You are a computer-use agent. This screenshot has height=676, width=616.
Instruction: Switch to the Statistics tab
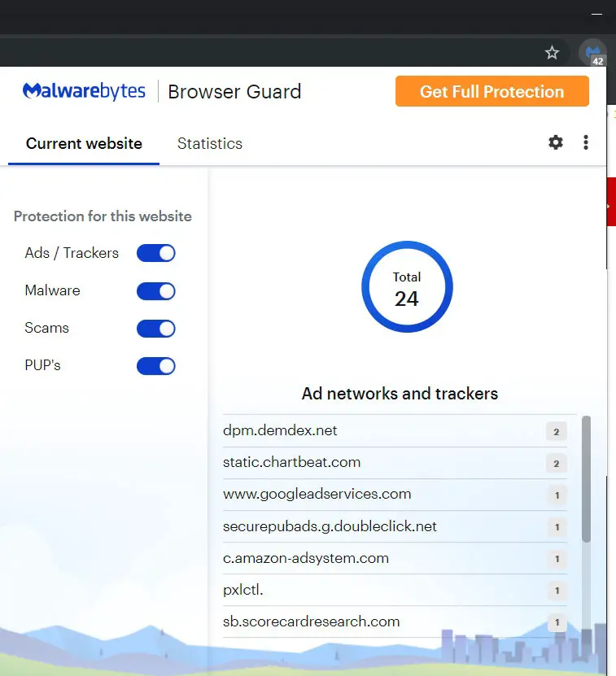click(210, 143)
